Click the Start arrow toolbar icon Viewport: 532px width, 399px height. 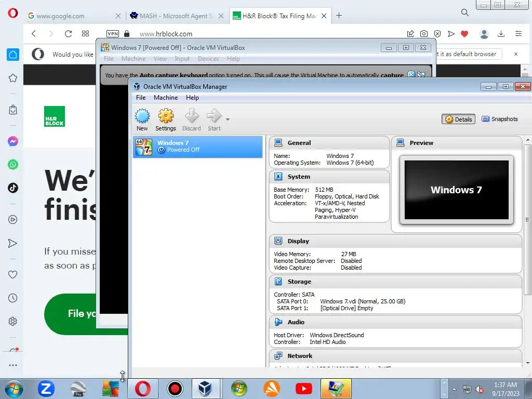pos(214,120)
